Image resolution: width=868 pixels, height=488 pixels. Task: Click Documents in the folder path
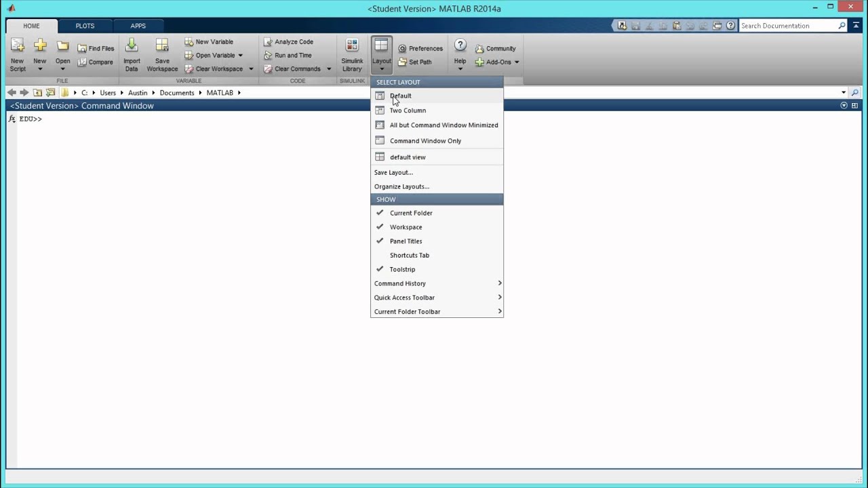pos(177,92)
